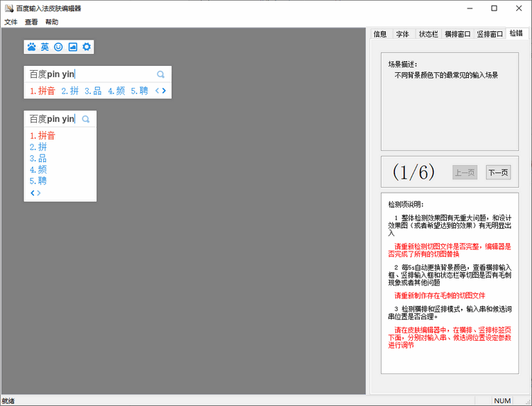
Task: Maximize the skin editor window
Action: (x=494, y=8)
